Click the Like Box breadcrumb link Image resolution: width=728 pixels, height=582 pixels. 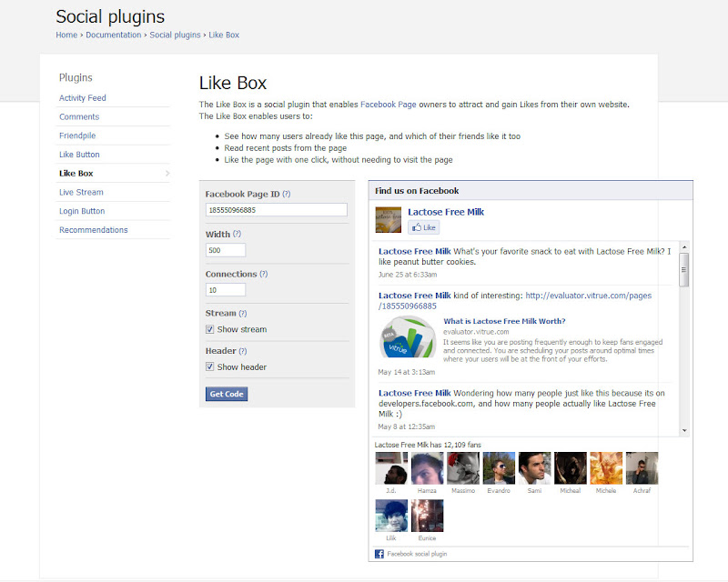[x=224, y=35]
